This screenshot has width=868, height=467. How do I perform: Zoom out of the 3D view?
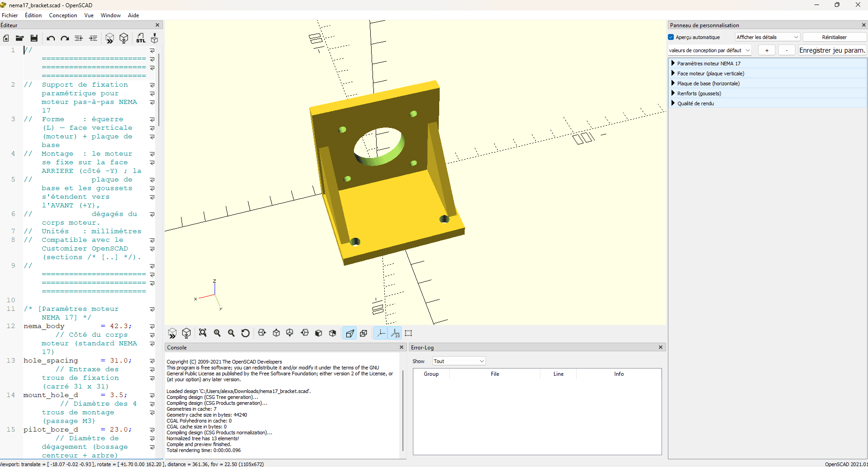[x=231, y=333]
